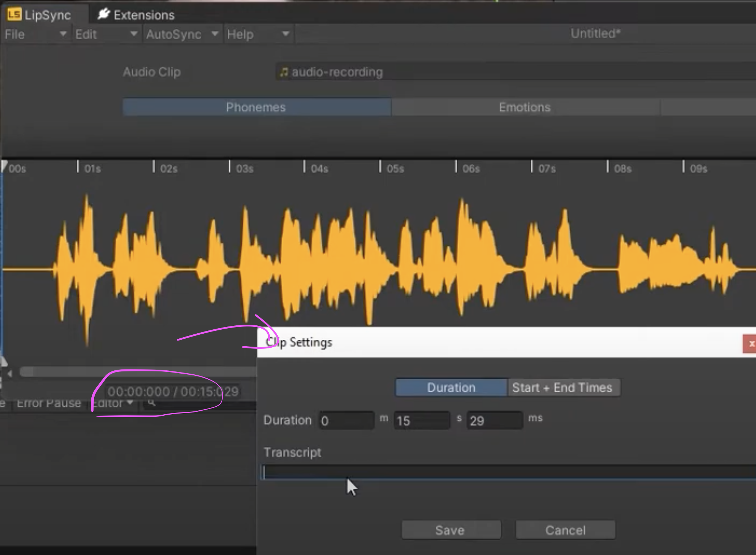Expand the AutoSync dropdown menu
Screen dimensions: 756x555
pyautogui.click(x=182, y=35)
